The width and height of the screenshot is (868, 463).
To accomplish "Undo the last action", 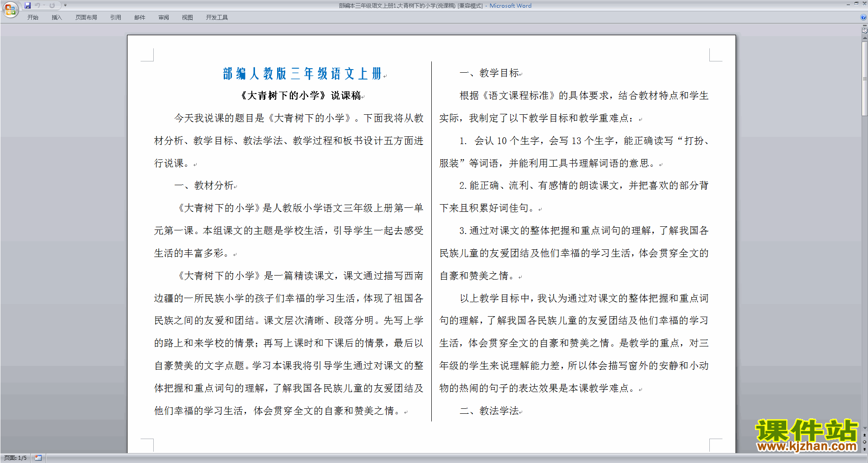I will pos(38,5).
